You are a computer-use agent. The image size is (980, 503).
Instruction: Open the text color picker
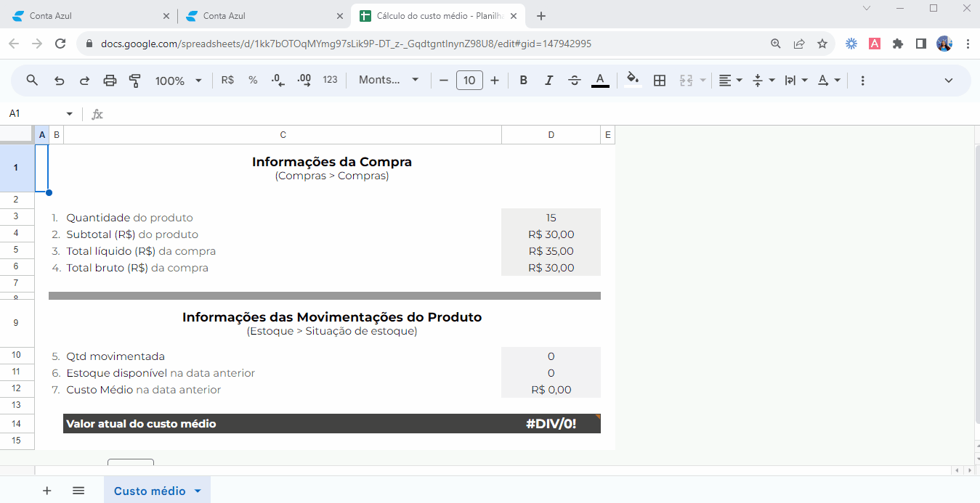(x=600, y=81)
